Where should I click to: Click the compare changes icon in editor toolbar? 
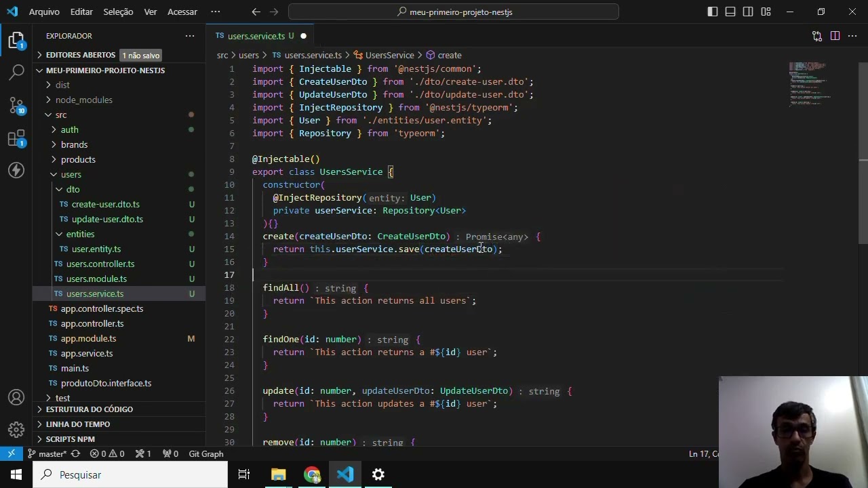[817, 36]
